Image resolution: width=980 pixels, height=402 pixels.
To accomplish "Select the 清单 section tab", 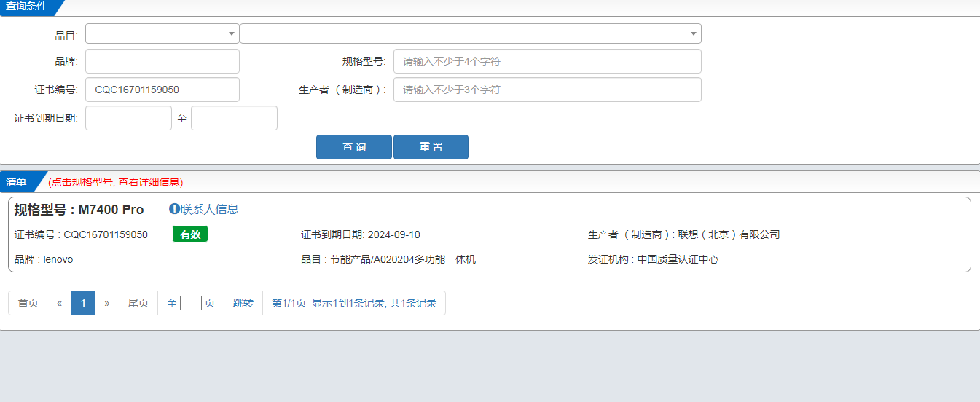I will (x=17, y=182).
